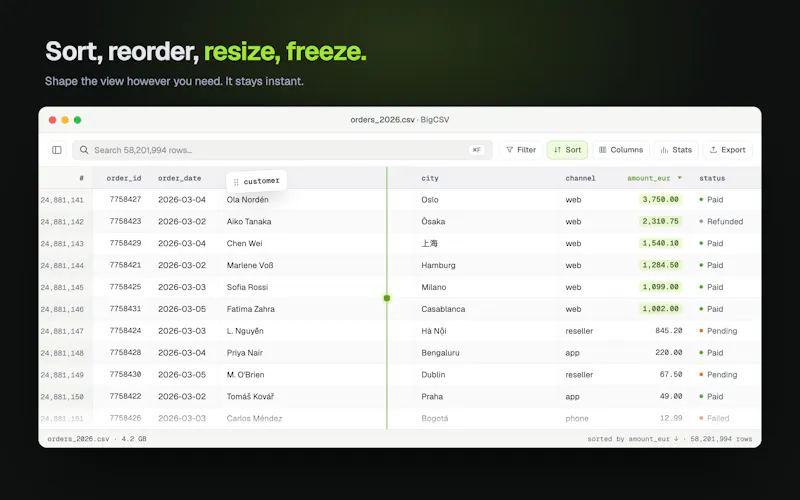Click the status bar file name orders_2026.csv
Screen dimensions: 800x500
tap(78, 439)
